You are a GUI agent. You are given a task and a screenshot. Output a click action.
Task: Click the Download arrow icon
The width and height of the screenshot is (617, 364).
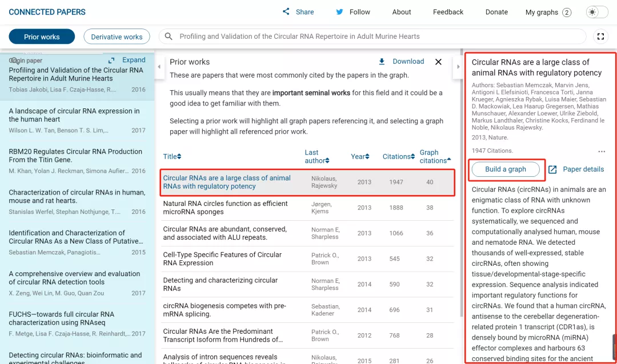(x=382, y=62)
